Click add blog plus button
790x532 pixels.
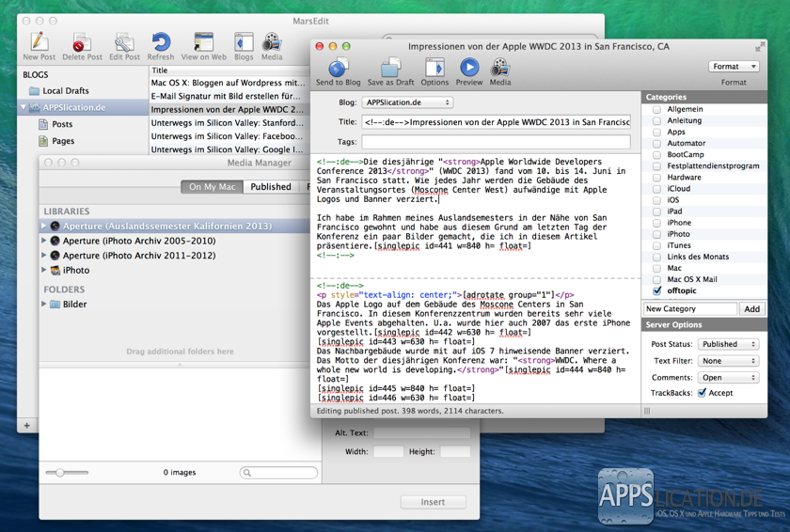(26, 425)
